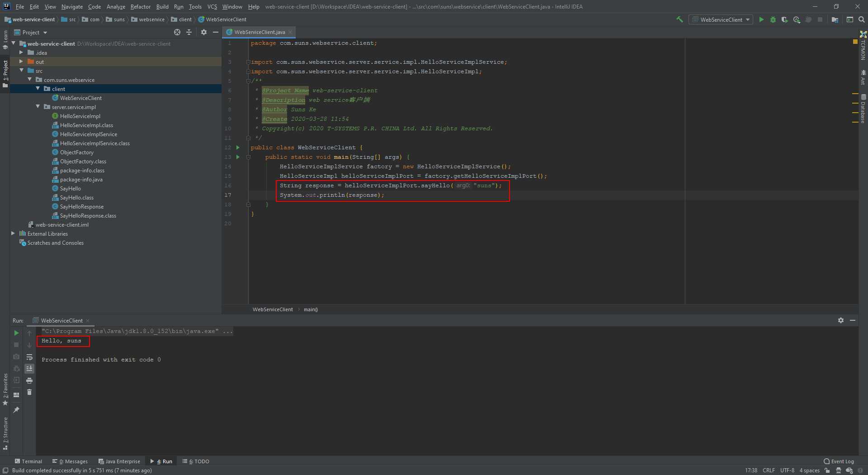This screenshot has width=868, height=475.
Task: Open the WebServiceClient run configuration dropdown
Action: point(721,19)
